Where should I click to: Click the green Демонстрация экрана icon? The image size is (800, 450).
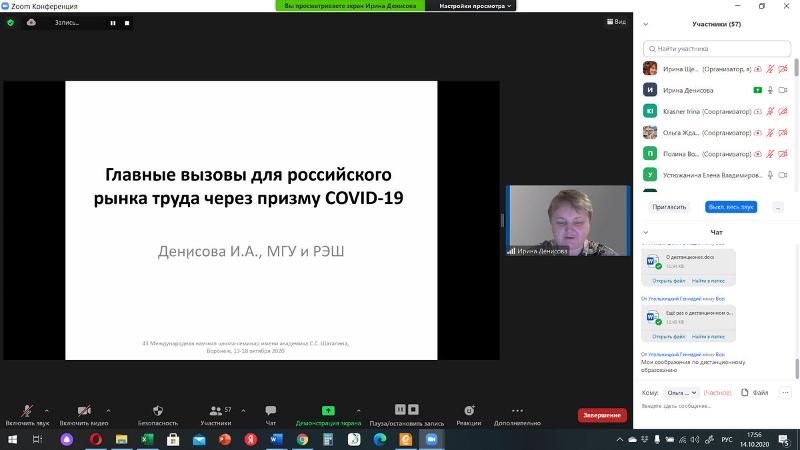coord(329,410)
